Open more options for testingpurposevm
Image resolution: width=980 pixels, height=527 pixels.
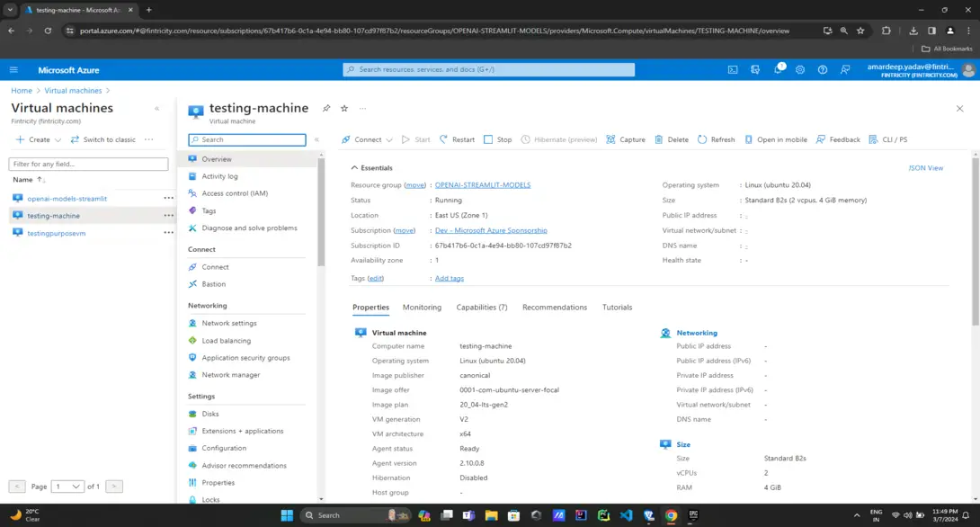pos(169,233)
